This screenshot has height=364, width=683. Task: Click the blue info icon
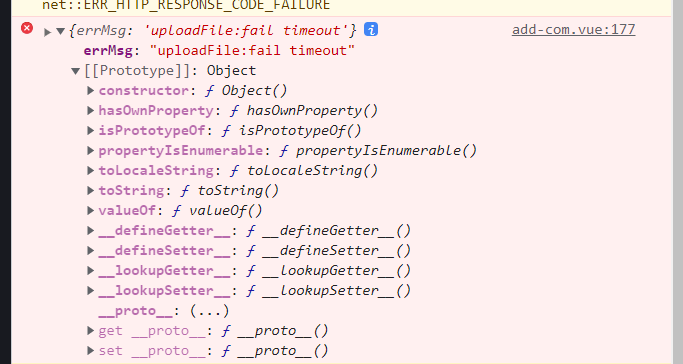(371, 29)
